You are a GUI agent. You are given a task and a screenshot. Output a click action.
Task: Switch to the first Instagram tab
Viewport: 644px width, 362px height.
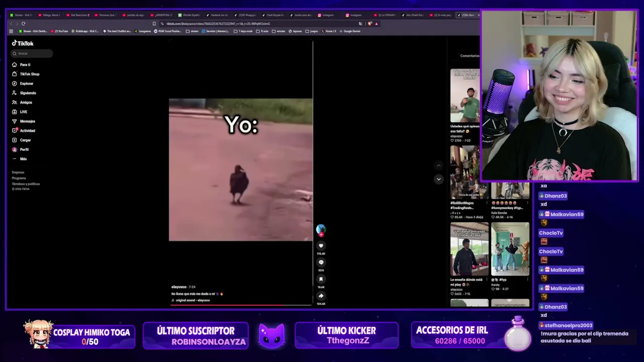coord(329,15)
